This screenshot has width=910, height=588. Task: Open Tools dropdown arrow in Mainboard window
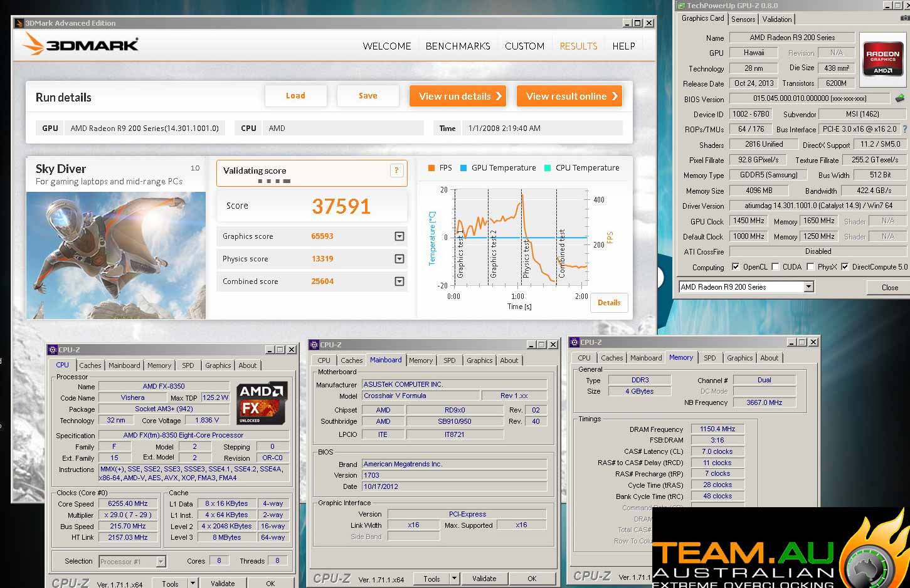455,579
